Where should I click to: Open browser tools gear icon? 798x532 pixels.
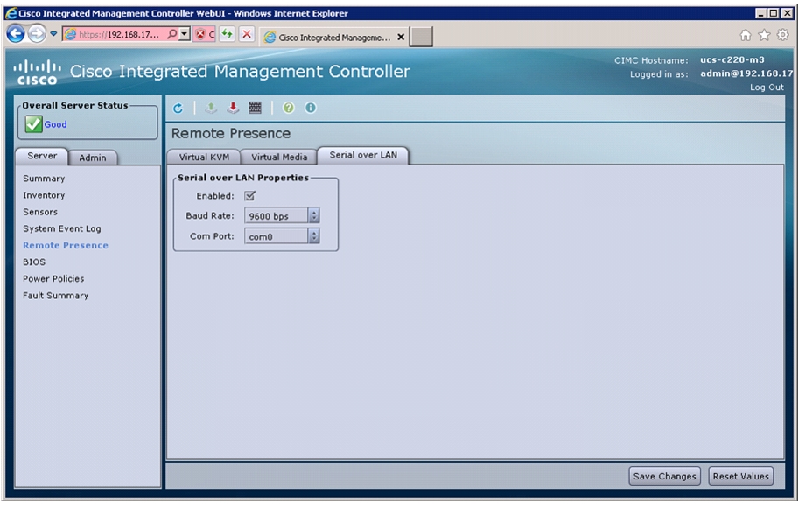(783, 35)
